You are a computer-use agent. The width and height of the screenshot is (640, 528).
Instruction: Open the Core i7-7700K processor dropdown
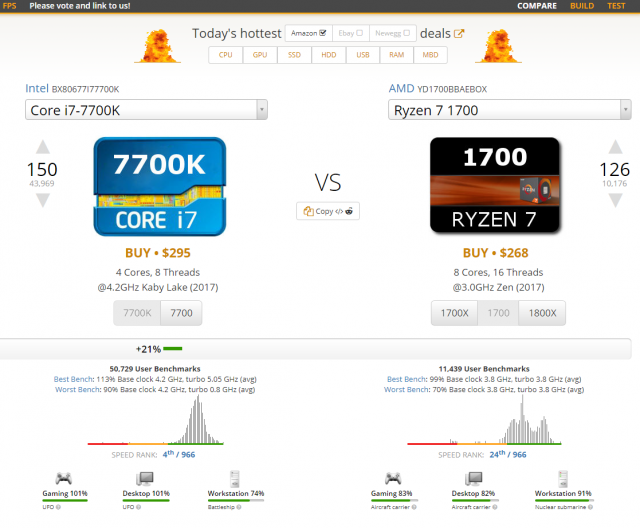[x=146, y=109]
